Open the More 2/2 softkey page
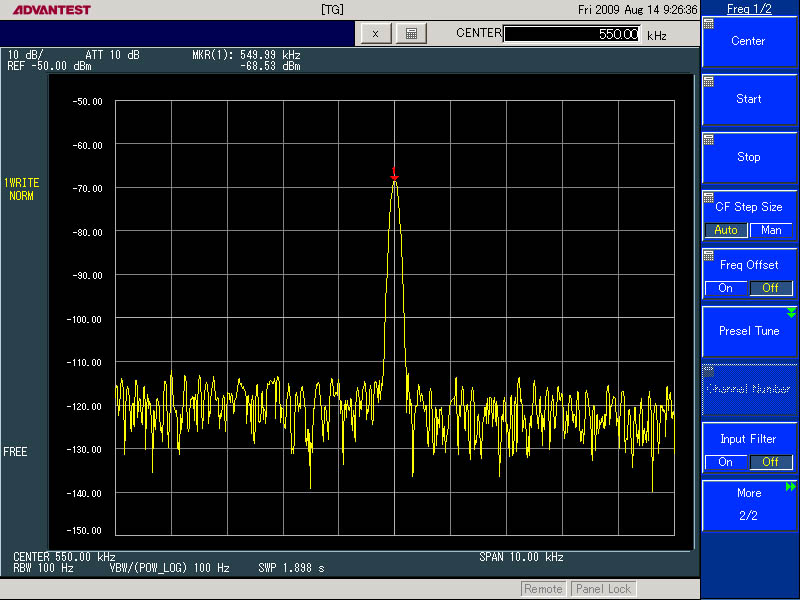Viewport: 800px width, 600px height. (x=749, y=505)
